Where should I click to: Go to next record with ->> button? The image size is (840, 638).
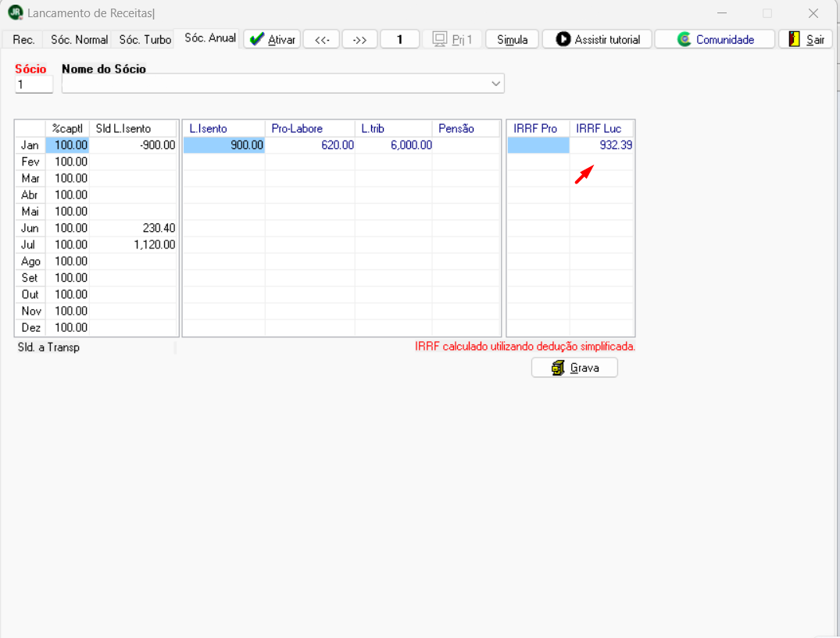(x=359, y=39)
